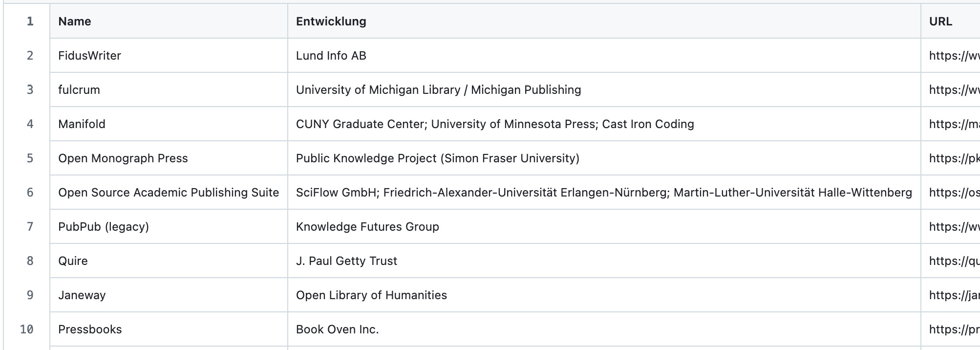Click Open Source Academic Publishing Suite cell
Screen dimensions: 980x350
169,193
